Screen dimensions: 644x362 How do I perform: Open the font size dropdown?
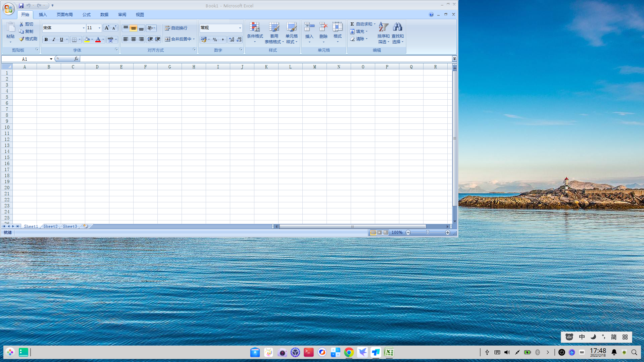[x=99, y=28]
